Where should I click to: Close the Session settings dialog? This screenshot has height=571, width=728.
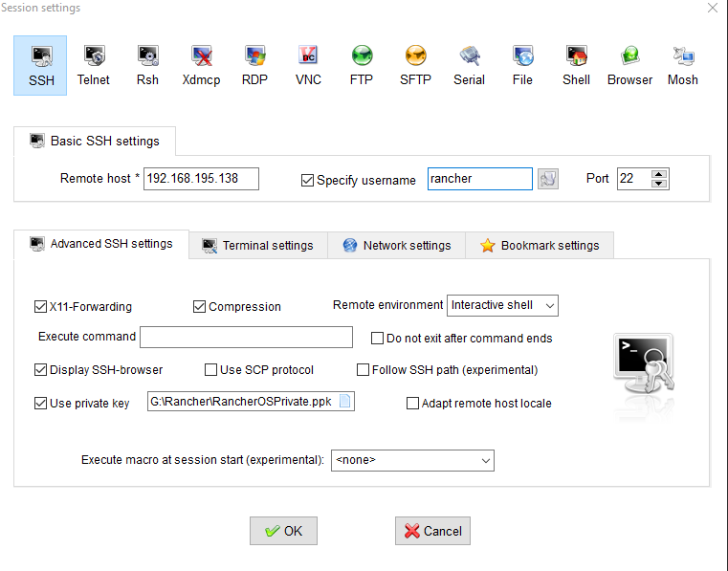[713, 8]
